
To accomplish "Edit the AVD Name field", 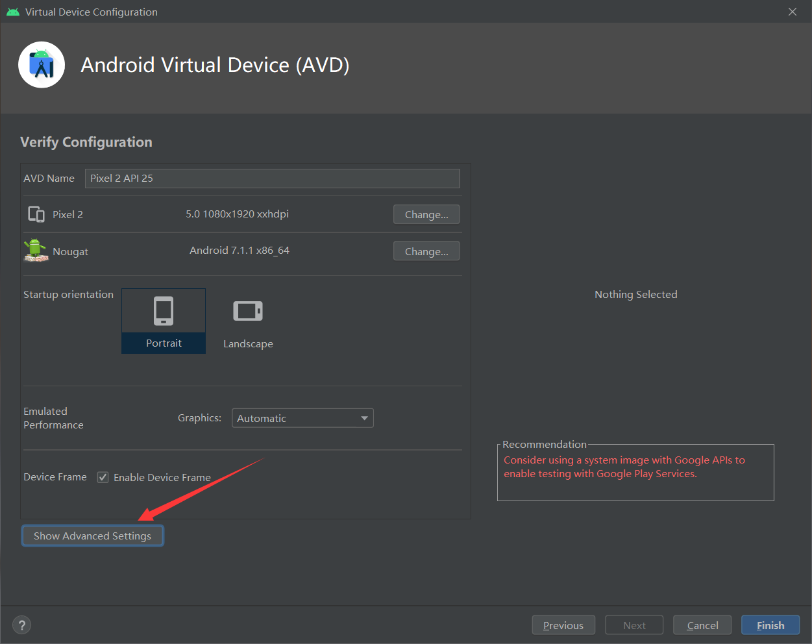I will [x=272, y=178].
